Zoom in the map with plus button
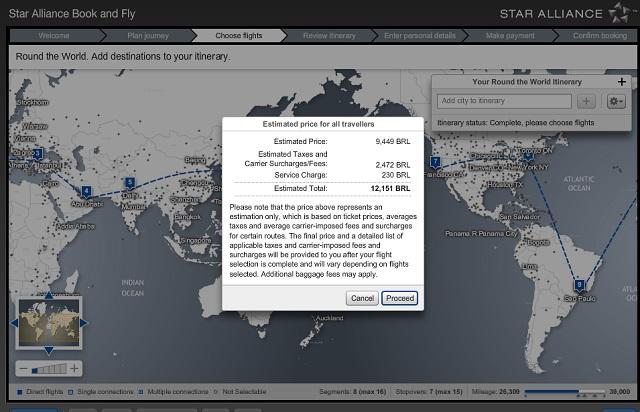Image resolution: width=640 pixels, height=412 pixels. (74, 369)
